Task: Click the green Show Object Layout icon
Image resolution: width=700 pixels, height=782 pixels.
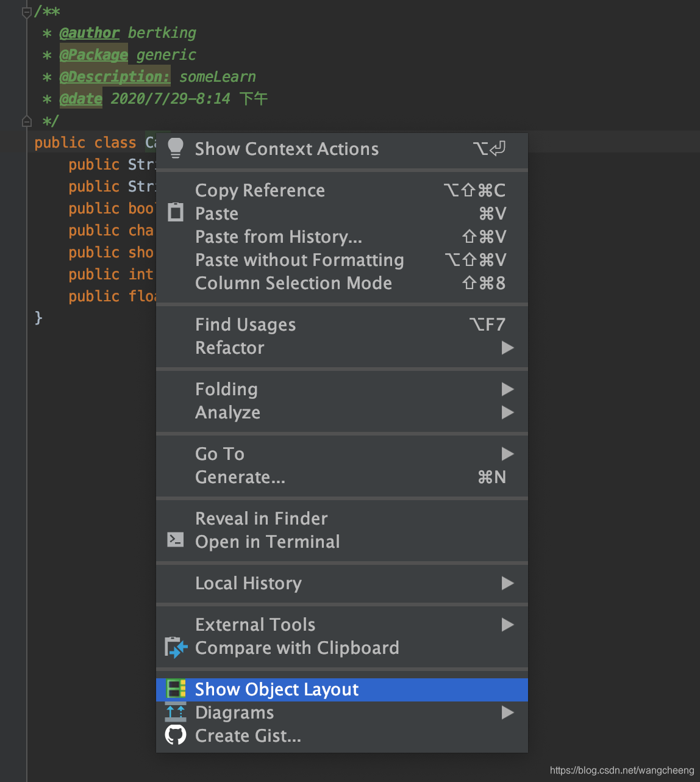Action: pyautogui.click(x=176, y=689)
